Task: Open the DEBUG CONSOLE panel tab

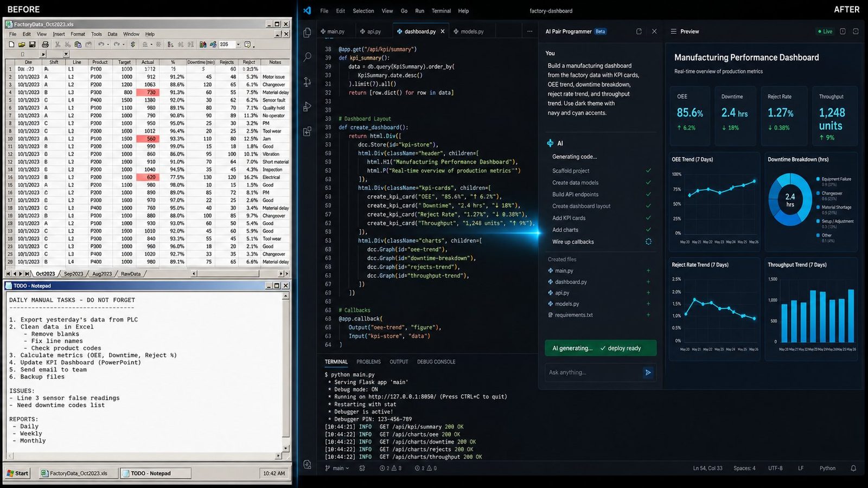Action: 436,362
